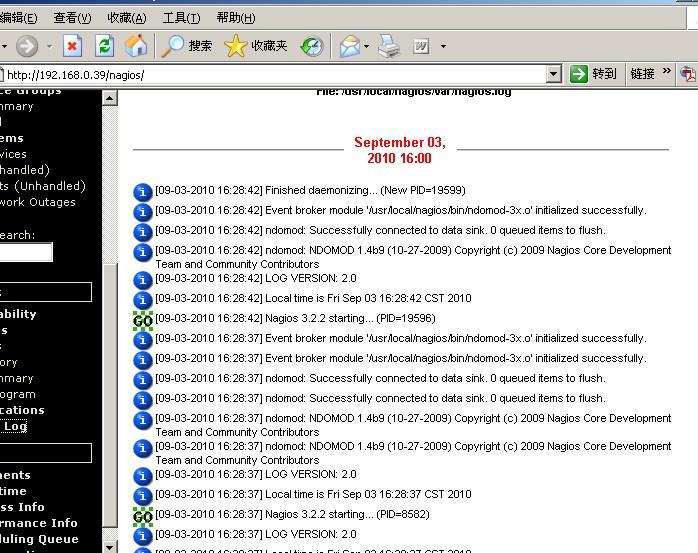Open Downtime sidebar link
698x553 pixels.
[x=13, y=491]
